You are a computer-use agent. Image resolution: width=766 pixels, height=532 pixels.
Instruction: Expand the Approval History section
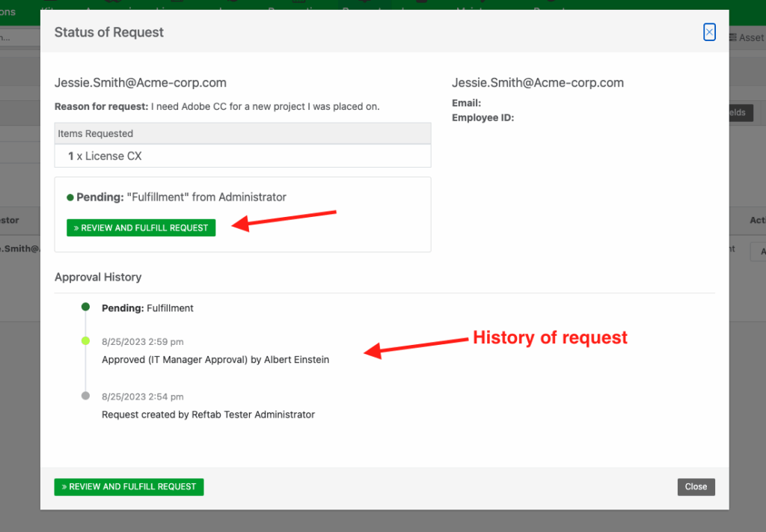pos(98,277)
